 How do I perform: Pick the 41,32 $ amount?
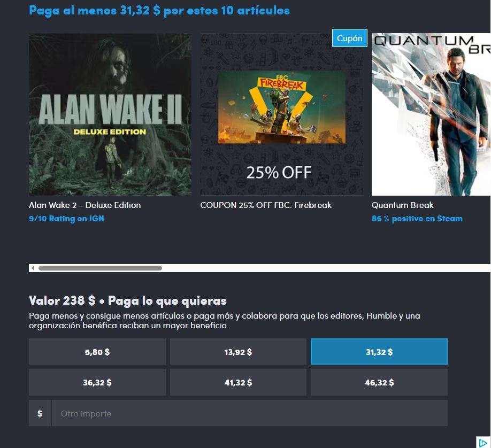pos(238,382)
